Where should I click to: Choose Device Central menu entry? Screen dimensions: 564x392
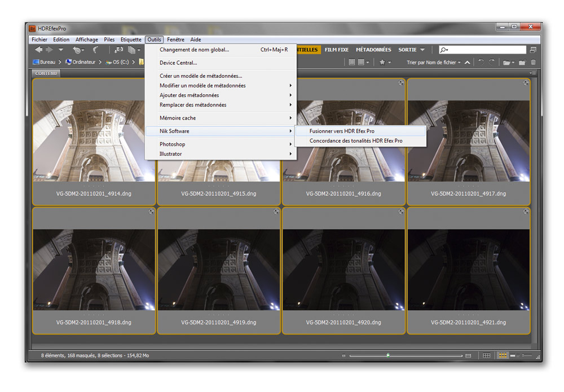coord(221,63)
